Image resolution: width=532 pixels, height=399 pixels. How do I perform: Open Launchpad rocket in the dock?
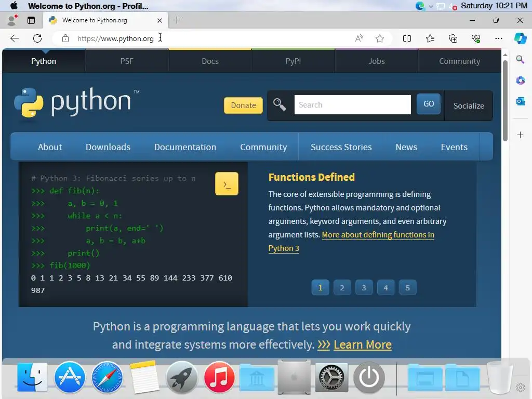(181, 377)
